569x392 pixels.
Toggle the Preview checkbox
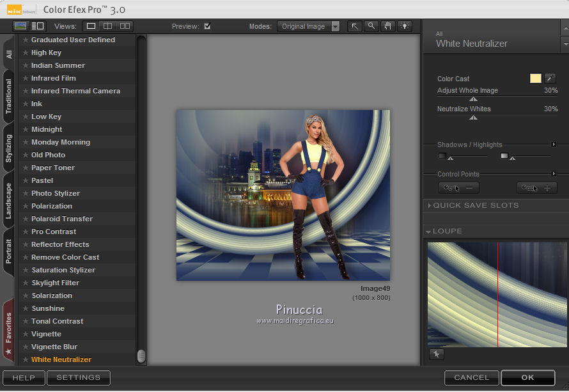[x=207, y=26]
